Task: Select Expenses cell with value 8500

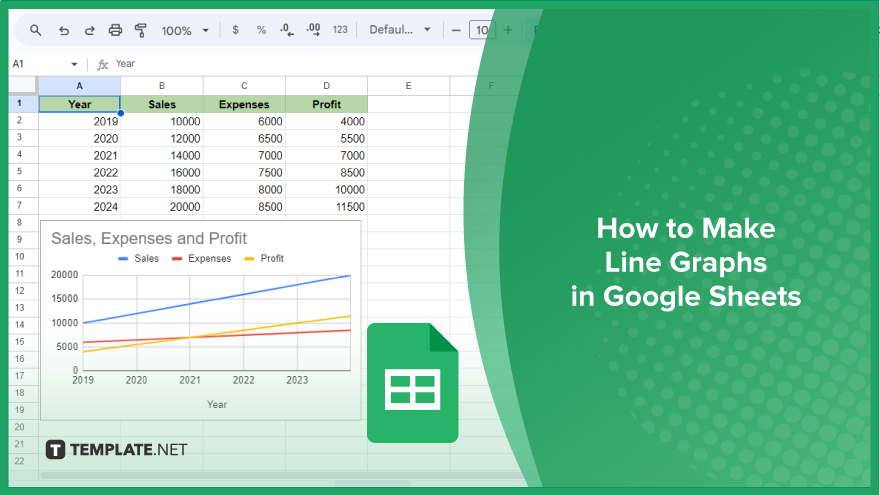Action: tap(244, 207)
